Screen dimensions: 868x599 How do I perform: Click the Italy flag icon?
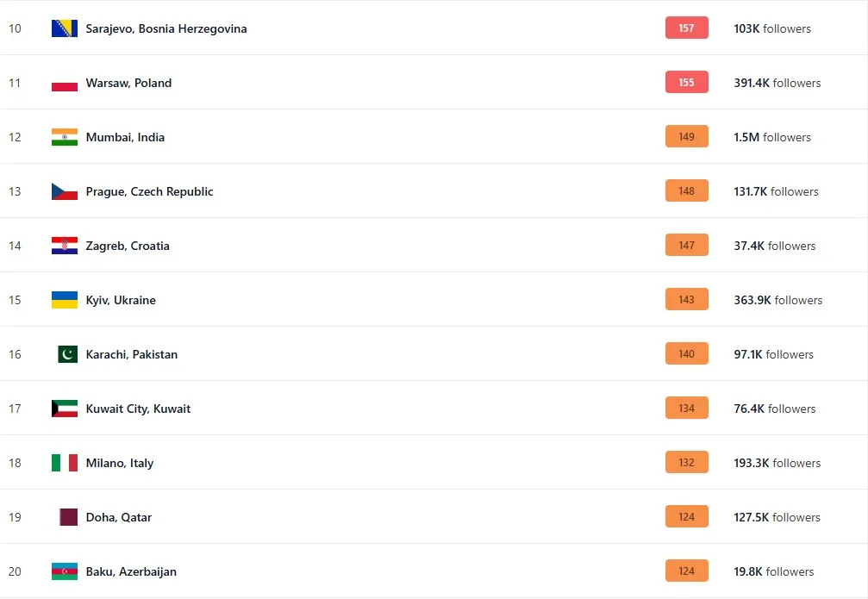pos(65,463)
